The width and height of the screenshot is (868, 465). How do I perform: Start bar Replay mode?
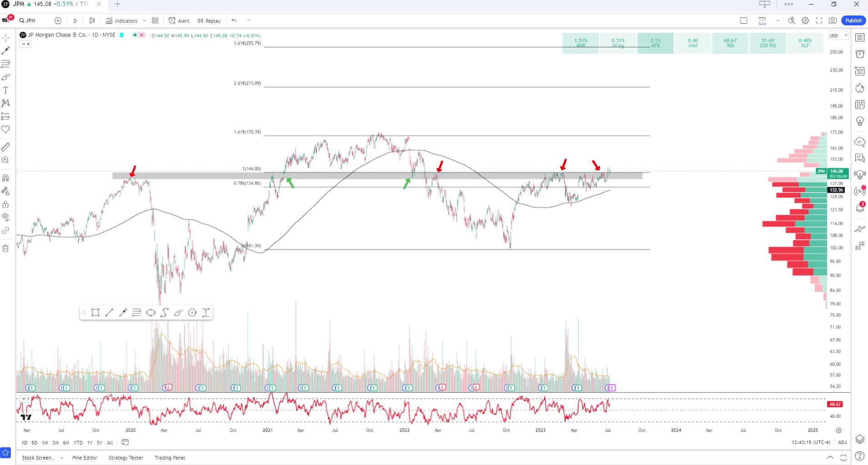[x=208, y=20]
